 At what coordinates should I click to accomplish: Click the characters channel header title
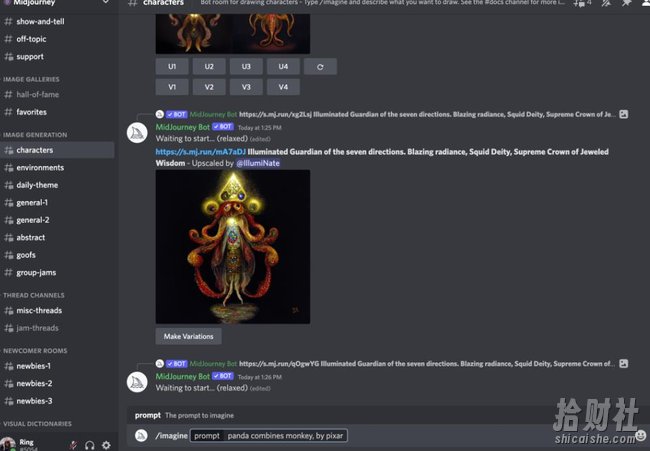click(x=163, y=3)
